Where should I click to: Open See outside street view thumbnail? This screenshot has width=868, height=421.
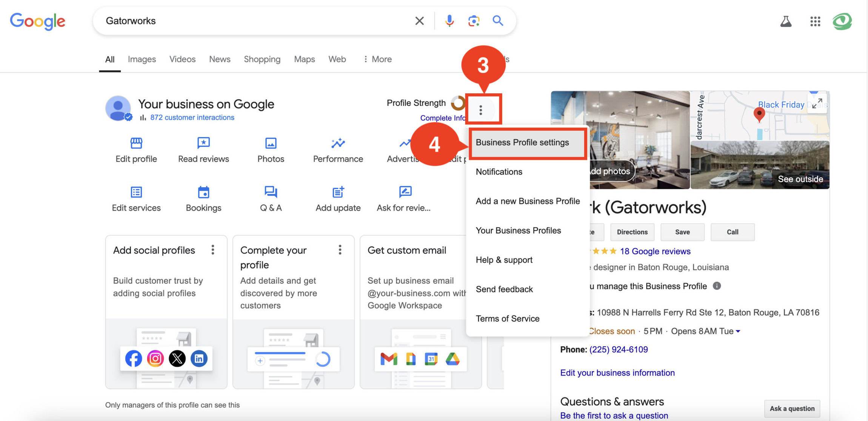[x=760, y=165]
